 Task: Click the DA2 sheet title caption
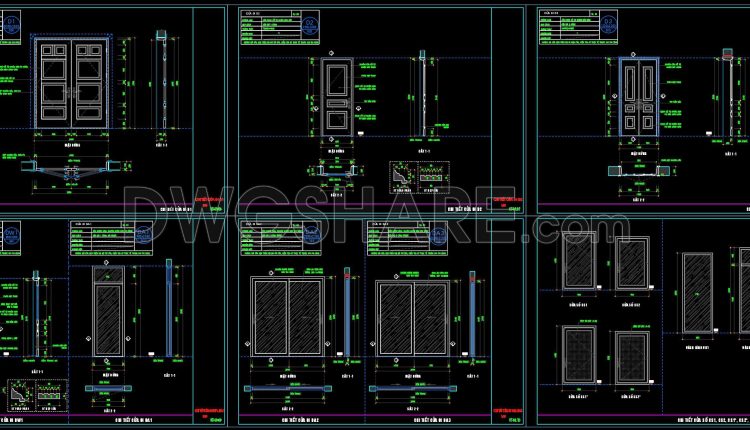(x=300, y=420)
